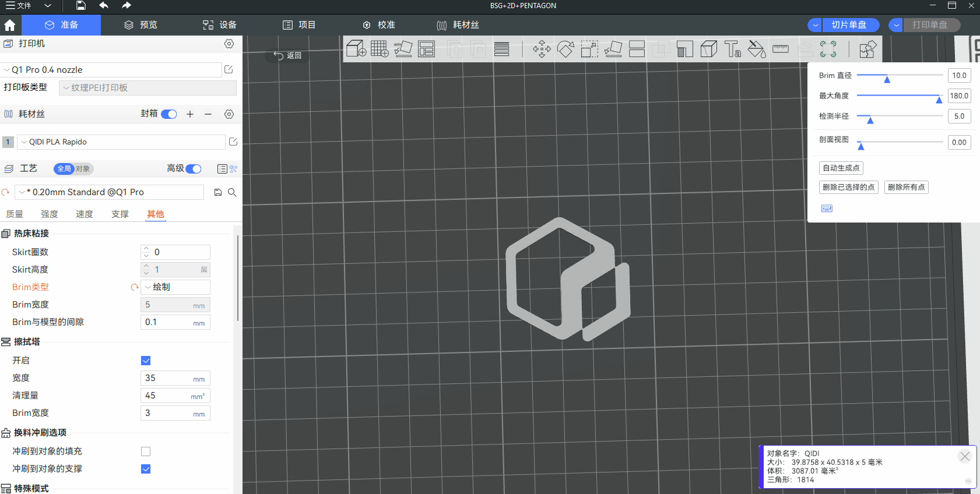Expand the QIDI PLA Rapido filament dropdown
Screen dimensions: 980x494
121,142
